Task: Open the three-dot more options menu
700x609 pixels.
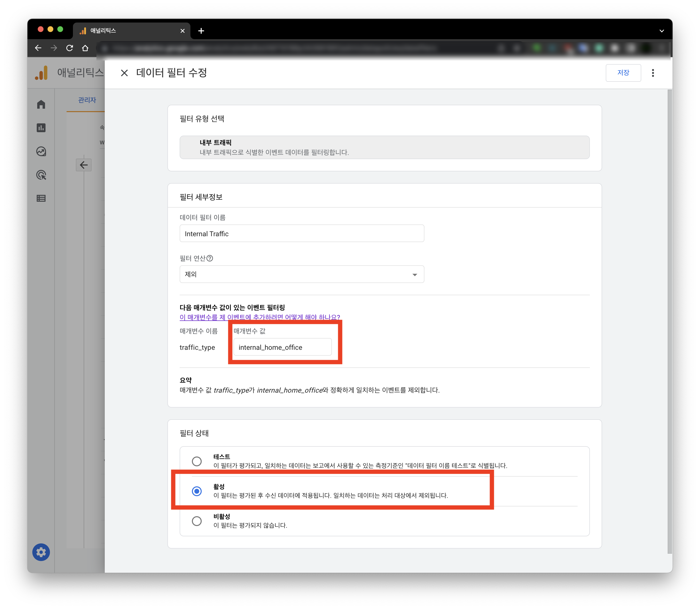Action: pyautogui.click(x=653, y=73)
